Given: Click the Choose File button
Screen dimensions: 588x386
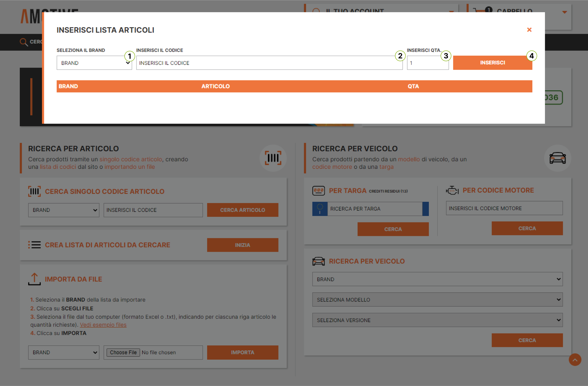Looking at the screenshot, I should tap(123, 352).
